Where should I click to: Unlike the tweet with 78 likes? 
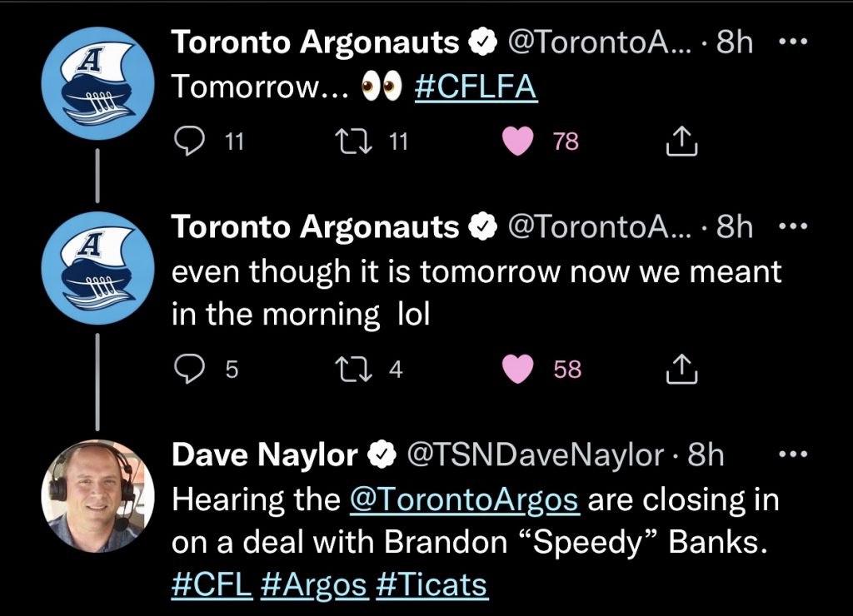click(x=518, y=142)
